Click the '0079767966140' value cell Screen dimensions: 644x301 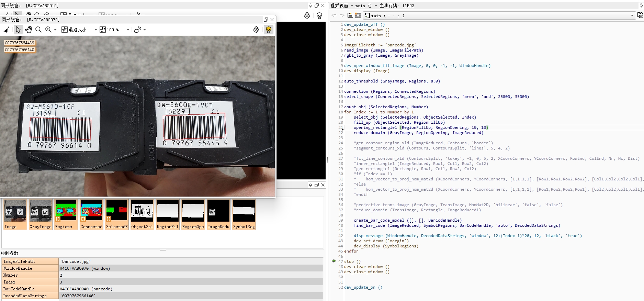[x=191, y=296]
